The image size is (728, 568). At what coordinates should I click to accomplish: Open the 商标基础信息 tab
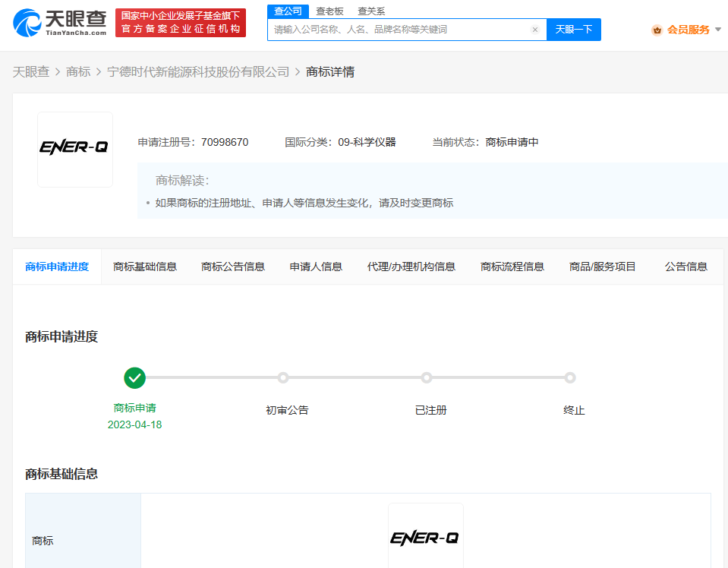(x=145, y=267)
